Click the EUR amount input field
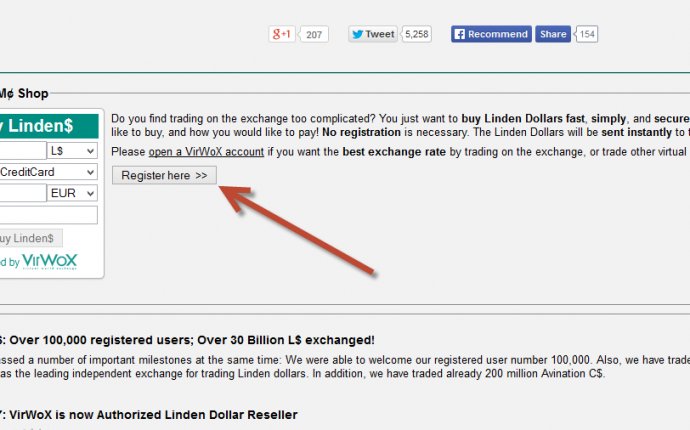This screenshot has width=690, height=430. (23, 193)
